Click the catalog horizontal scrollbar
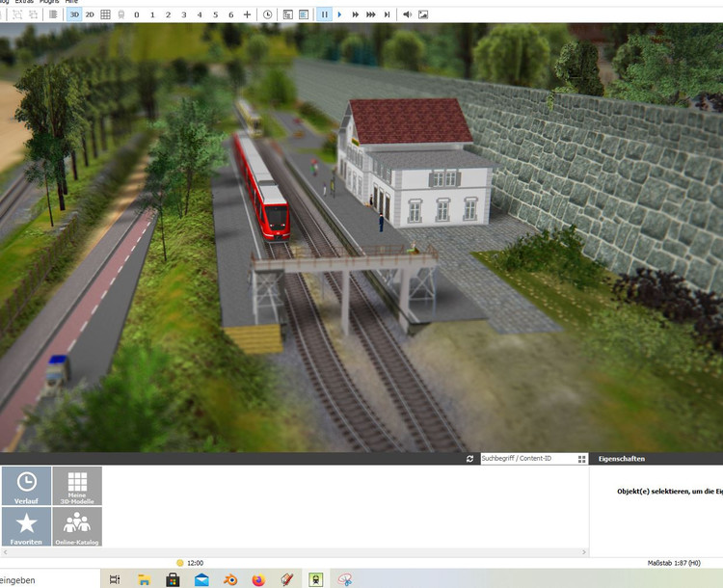 294,552
